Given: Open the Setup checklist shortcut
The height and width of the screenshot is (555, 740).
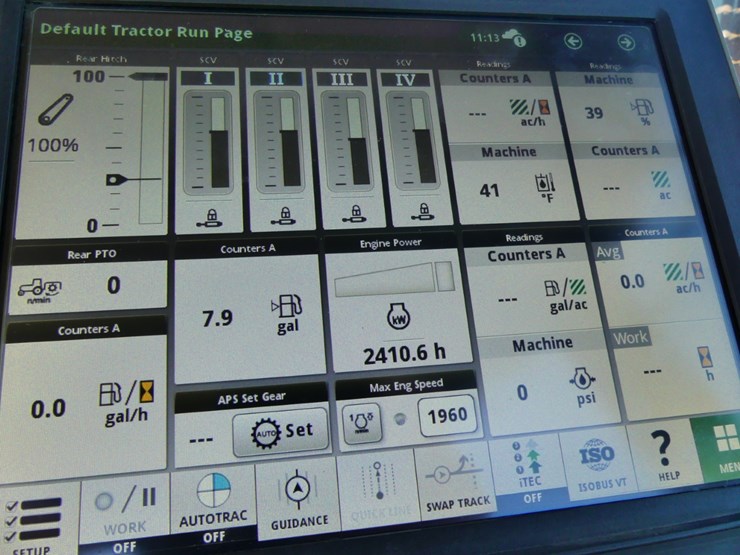Looking at the screenshot, I should (36, 521).
